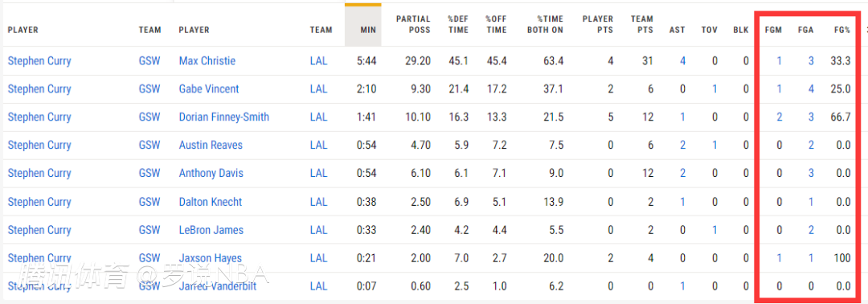This screenshot has width=868, height=304.
Task: Open Gabe Vincent player link
Action: (209, 88)
